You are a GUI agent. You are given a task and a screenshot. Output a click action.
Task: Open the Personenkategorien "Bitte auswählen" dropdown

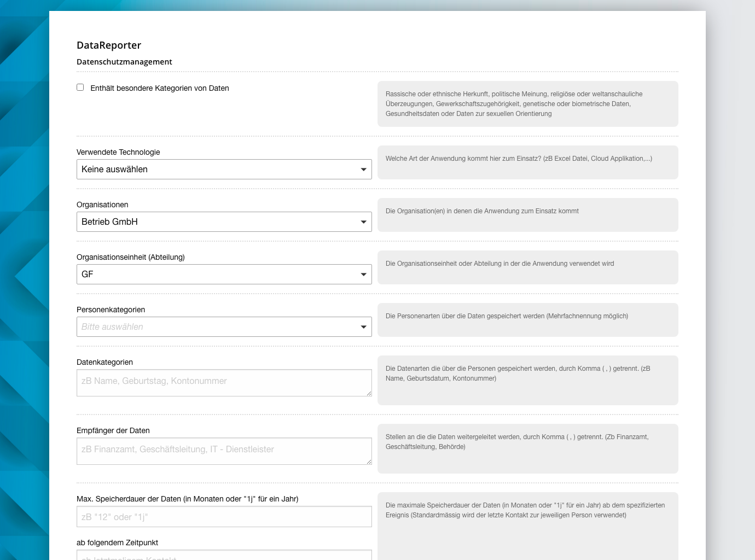[224, 326]
